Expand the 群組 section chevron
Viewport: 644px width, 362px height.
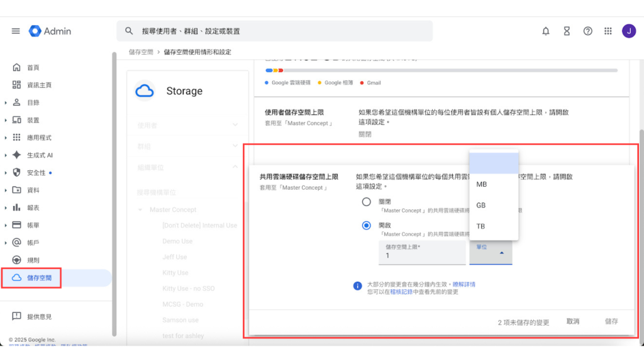click(x=235, y=146)
